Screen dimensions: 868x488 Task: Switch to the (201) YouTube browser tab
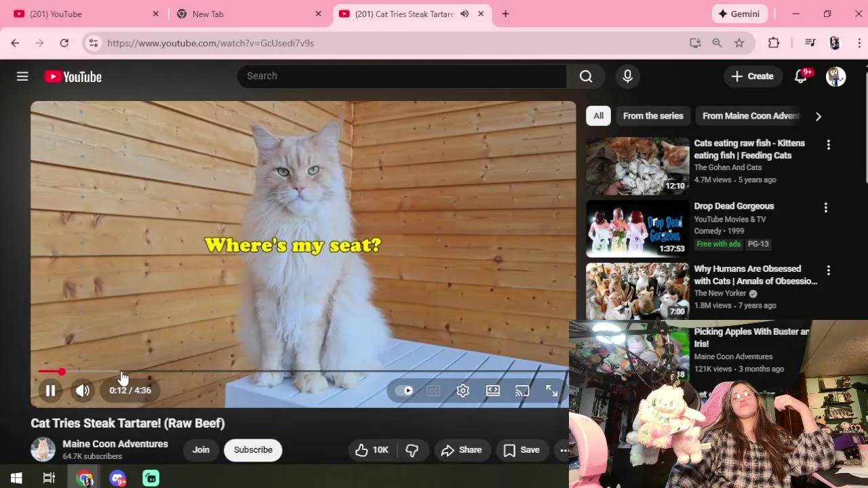(x=85, y=14)
